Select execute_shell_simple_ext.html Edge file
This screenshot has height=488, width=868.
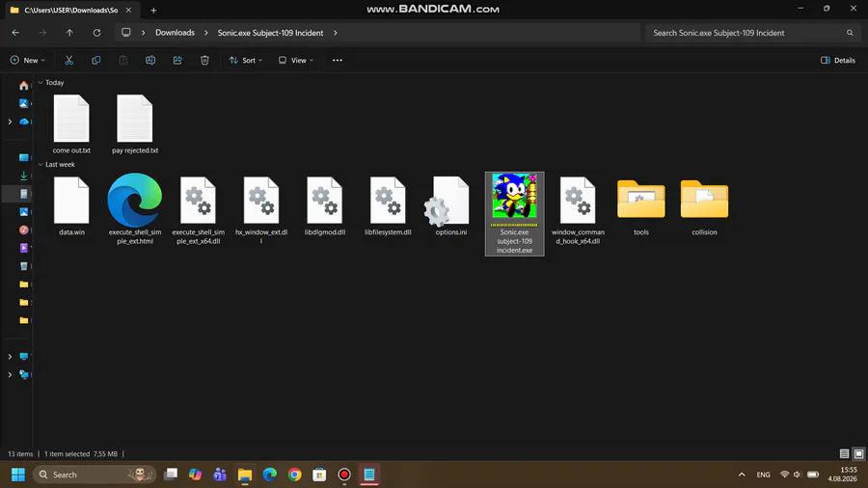click(x=134, y=209)
